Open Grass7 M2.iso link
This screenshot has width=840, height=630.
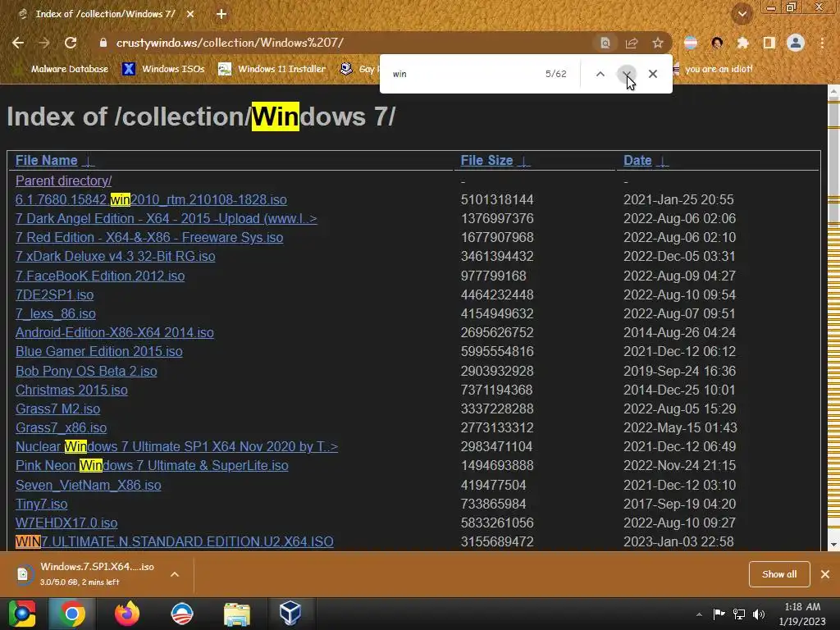tap(58, 409)
